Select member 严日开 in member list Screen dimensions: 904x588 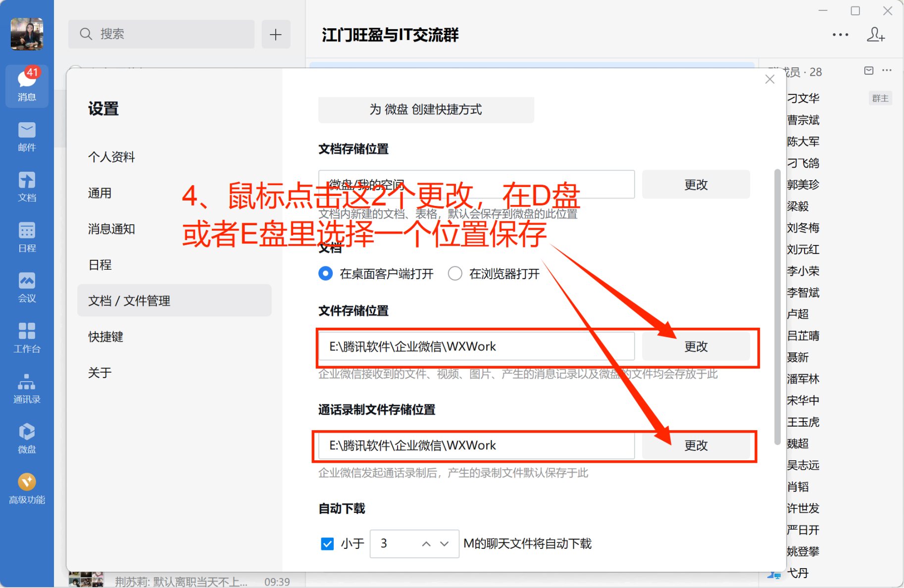pos(803,530)
